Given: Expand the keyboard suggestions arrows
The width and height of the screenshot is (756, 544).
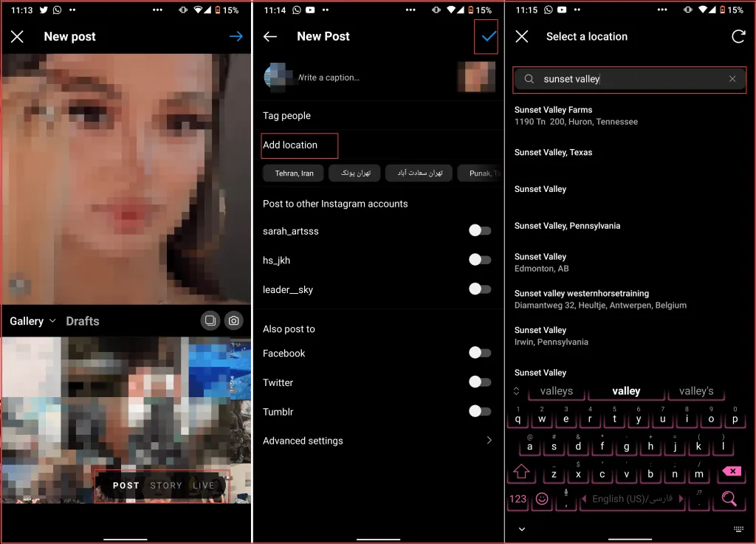Looking at the screenshot, I should 517,391.
